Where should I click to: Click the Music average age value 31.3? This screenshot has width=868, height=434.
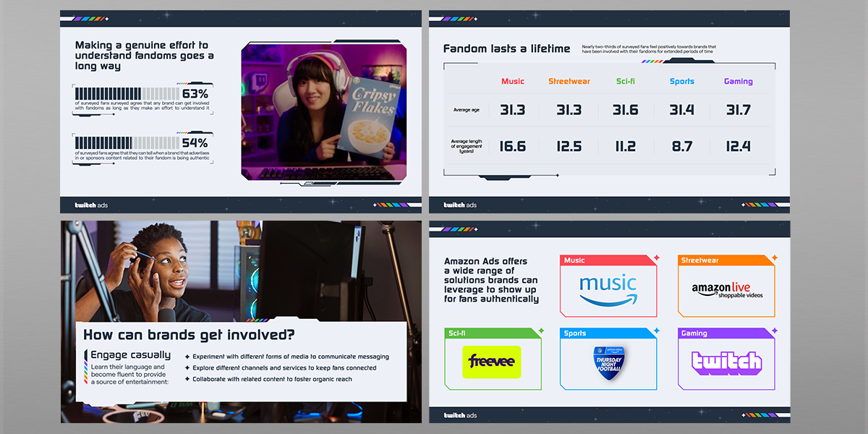512,110
